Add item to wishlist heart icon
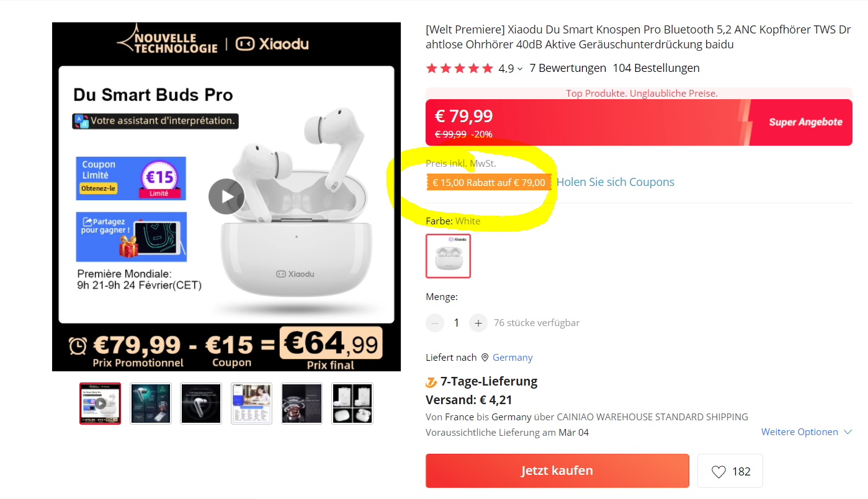Image resolution: width=868 pixels, height=499 pixels. 718,472
